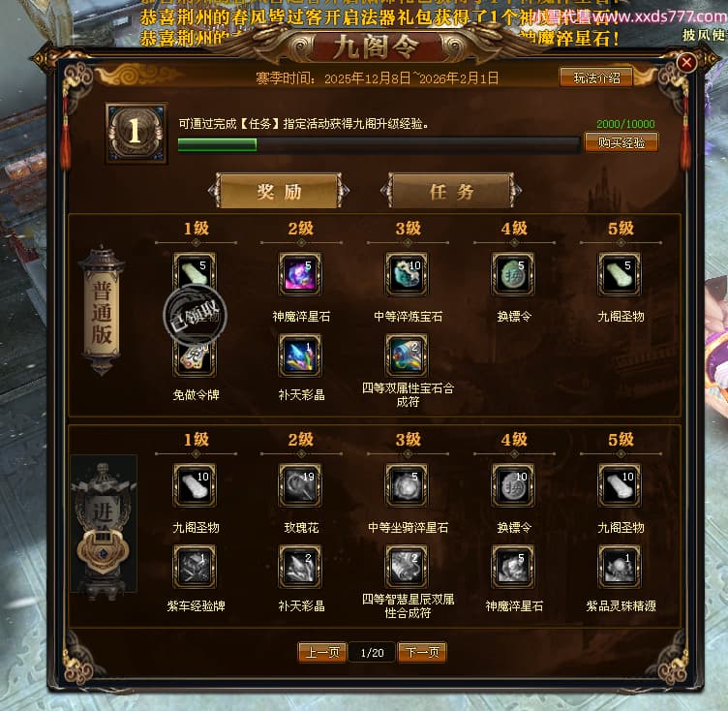Click the 购买经验 button
Viewport: 728px width, 711px height.
(x=622, y=142)
